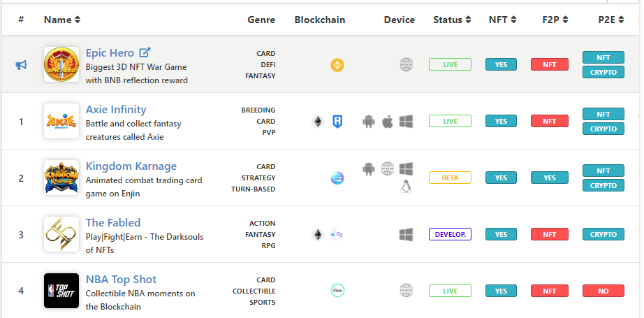This screenshot has width=644, height=318.
Task: Sort the table by Status column
Action: [452, 20]
